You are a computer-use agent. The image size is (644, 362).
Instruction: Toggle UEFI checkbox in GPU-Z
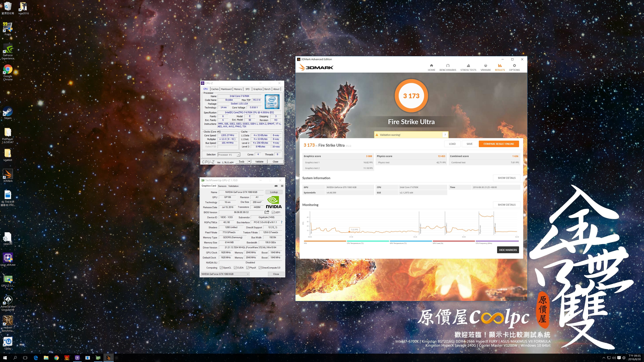[273, 212]
